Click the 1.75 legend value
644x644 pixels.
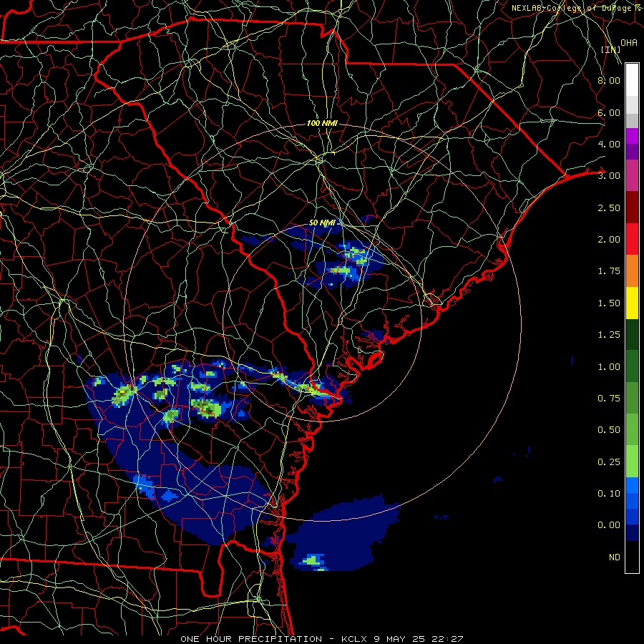[609, 271]
